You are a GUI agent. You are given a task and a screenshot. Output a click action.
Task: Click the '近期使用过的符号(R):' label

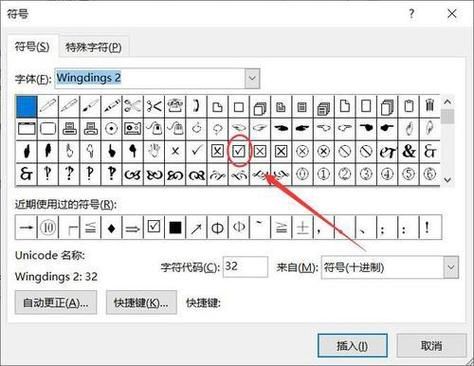coord(66,204)
